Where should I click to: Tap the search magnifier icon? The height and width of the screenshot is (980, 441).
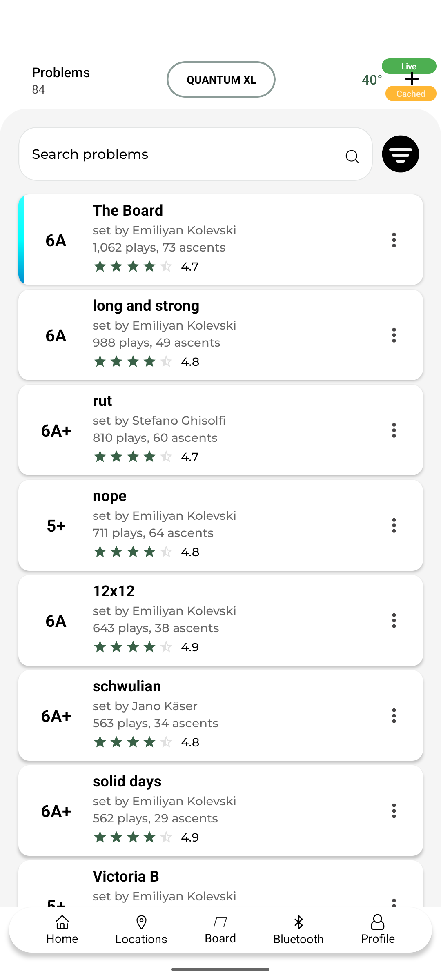352,156
